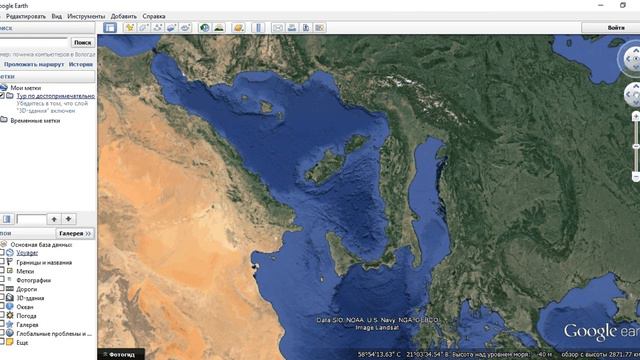Image resolution: width=640 pixels, height=360 pixels.
Task: Move selected place down with arrow
Action: click(x=69, y=219)
